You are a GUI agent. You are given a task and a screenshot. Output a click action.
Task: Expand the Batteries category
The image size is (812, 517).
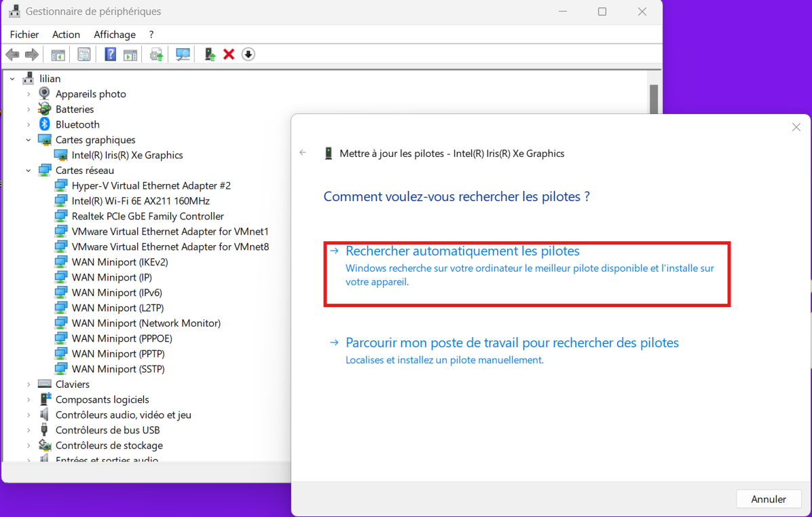click(x=29, y=109)
